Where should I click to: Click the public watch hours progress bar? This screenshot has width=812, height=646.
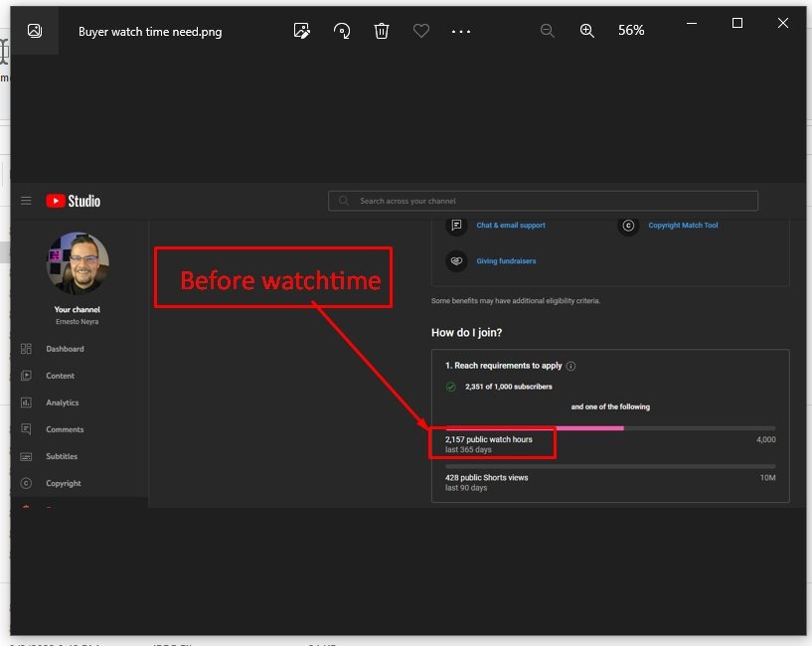610,428
